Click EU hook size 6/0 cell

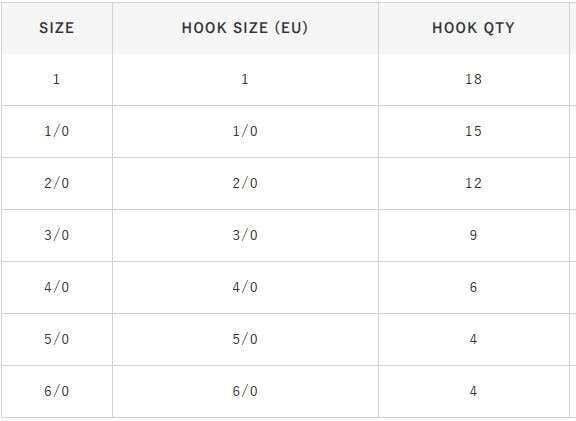245,391
